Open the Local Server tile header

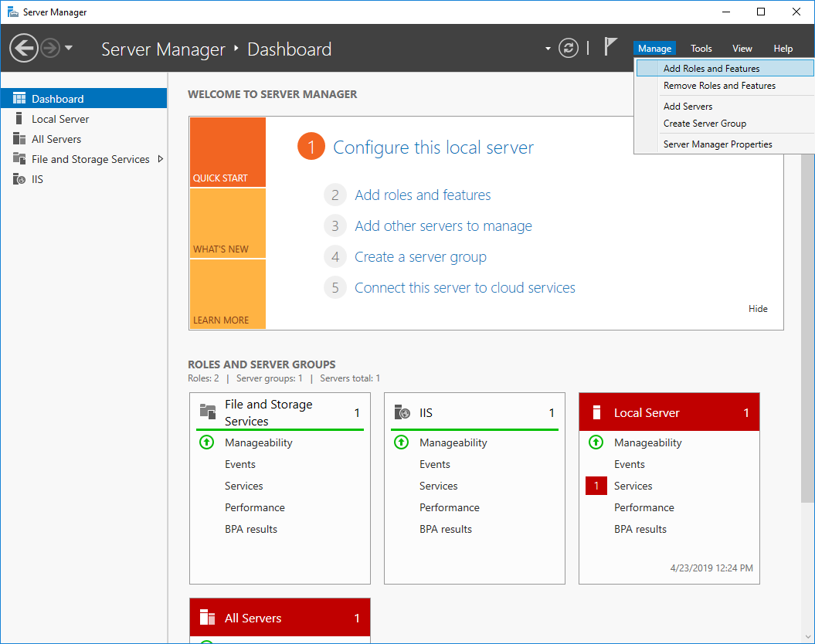pos(670,412)
